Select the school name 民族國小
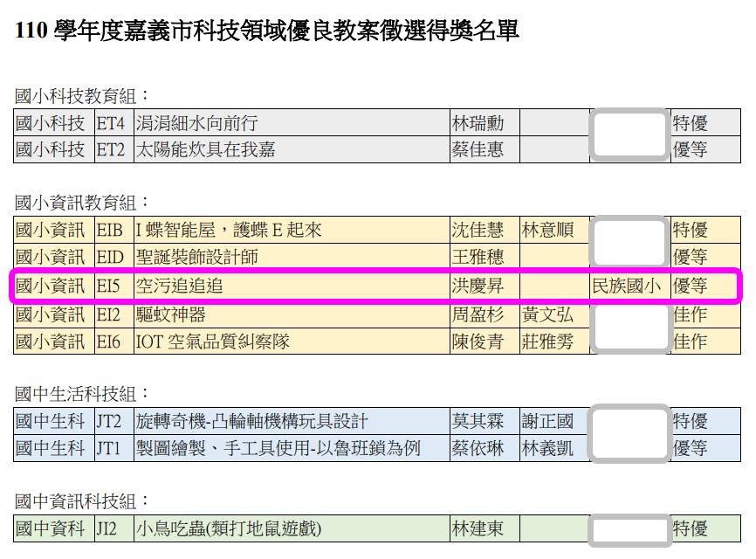The image size is (756, 559). (627, 286)
